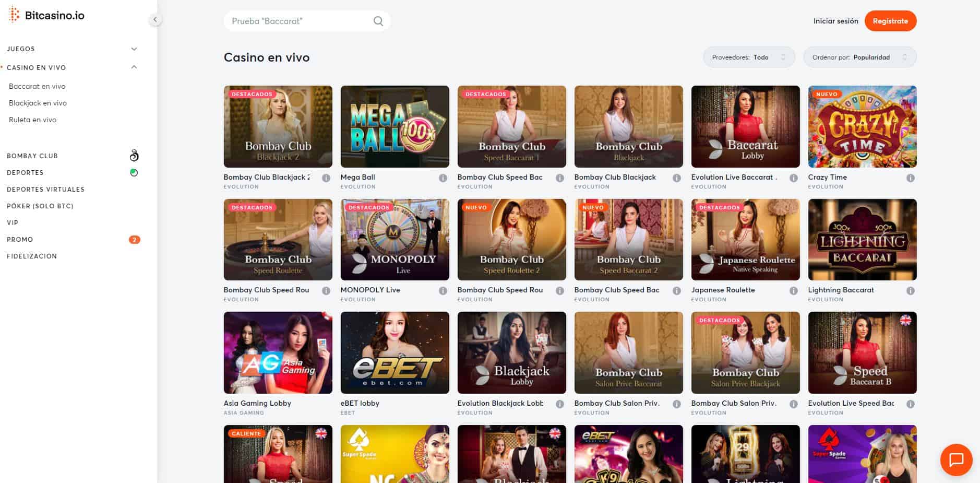The image size is (980, 483).
Task: Click the Crazy Time title link
Action: [x=827, y=177]
